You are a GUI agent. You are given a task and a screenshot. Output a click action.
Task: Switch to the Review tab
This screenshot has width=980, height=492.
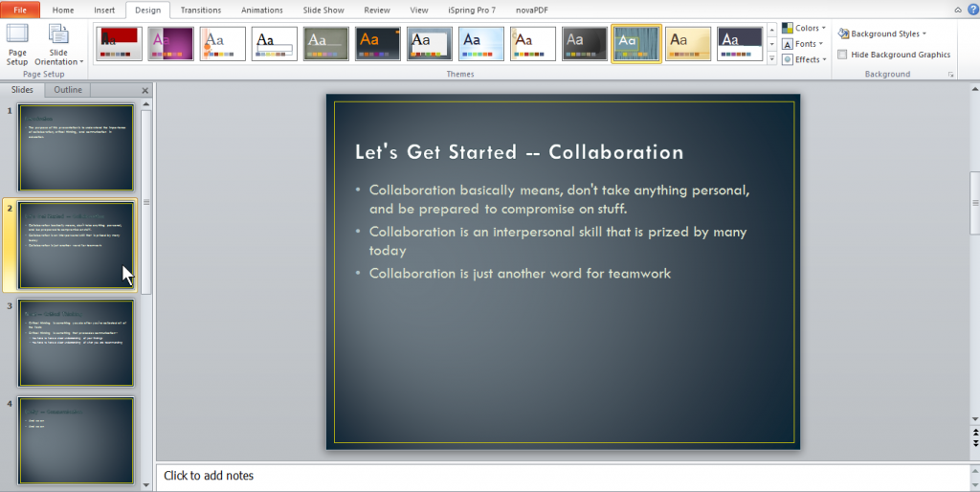click(x=377, y=10)
